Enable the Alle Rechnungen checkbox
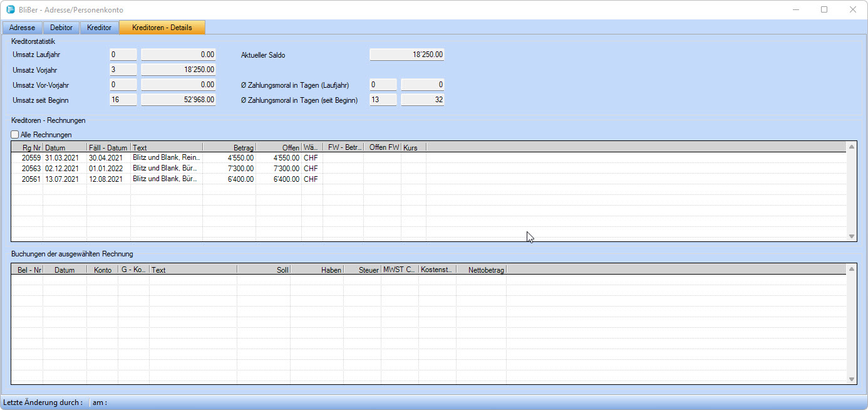The image size is (868, 410). [16, 135]
